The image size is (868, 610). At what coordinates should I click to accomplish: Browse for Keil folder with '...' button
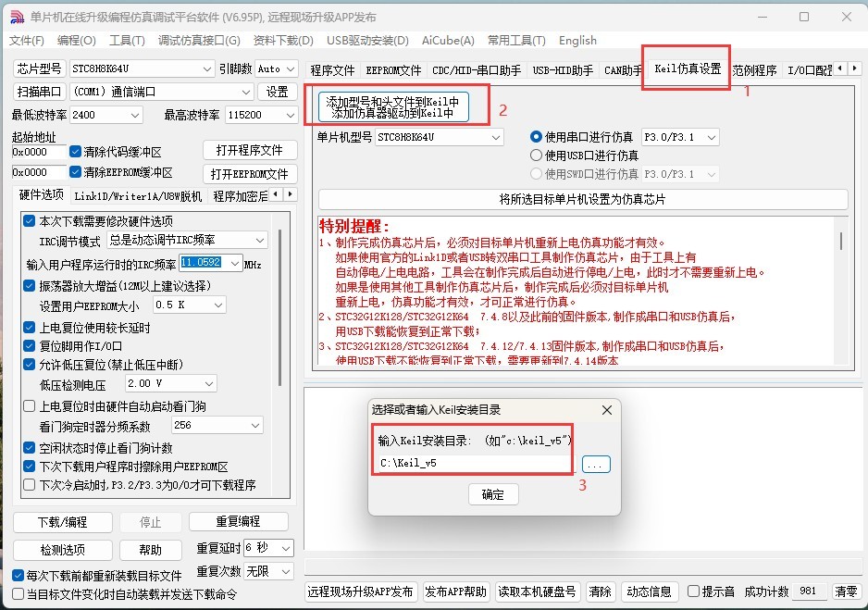pos(596,464)
